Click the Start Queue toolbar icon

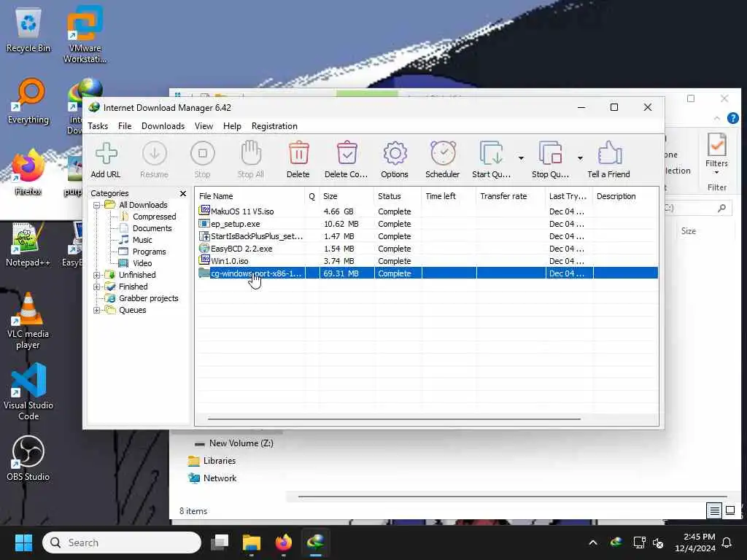click(491, 154)
